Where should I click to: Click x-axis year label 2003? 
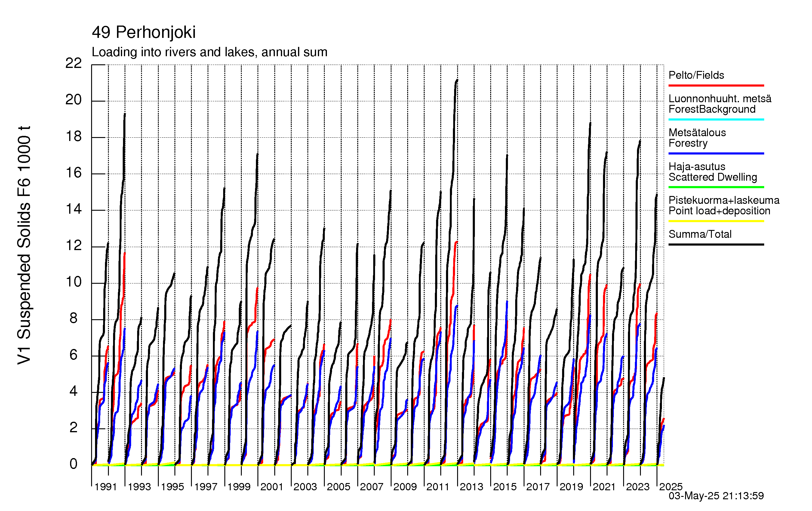(305, 487)
